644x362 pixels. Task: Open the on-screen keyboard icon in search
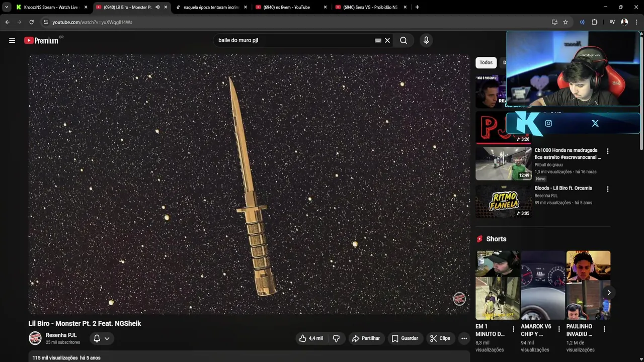(378, 40)
